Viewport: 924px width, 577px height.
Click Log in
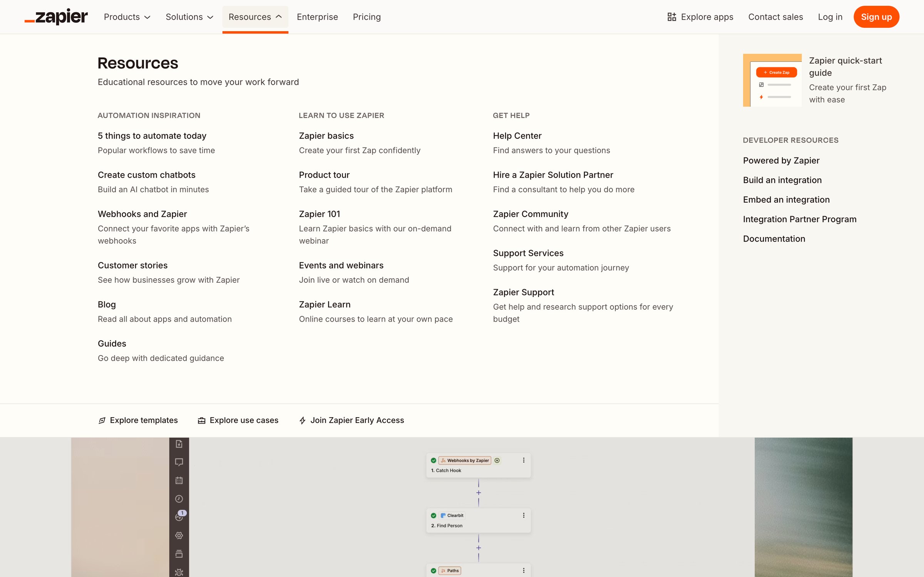point(830,17)
